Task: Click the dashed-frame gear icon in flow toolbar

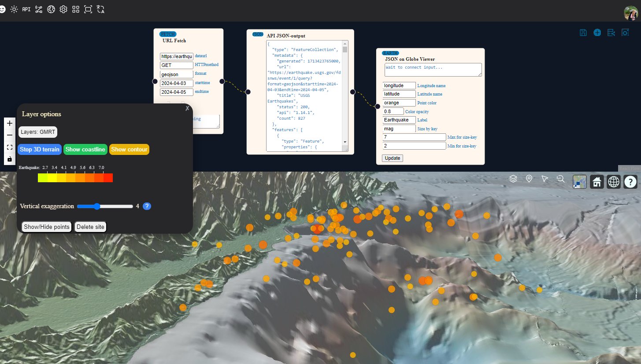Action: 625,32
